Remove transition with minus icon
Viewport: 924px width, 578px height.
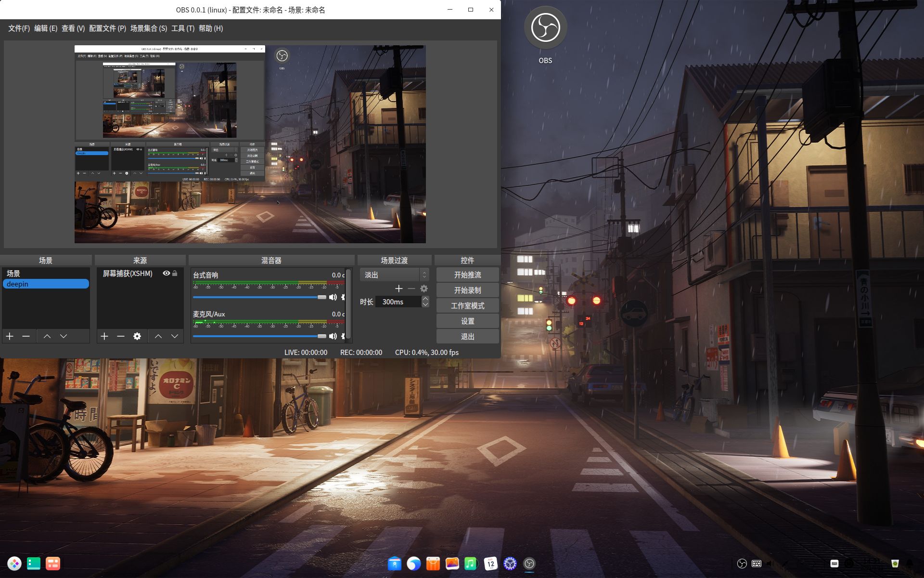pyautogui.click(x=411, y=289)
